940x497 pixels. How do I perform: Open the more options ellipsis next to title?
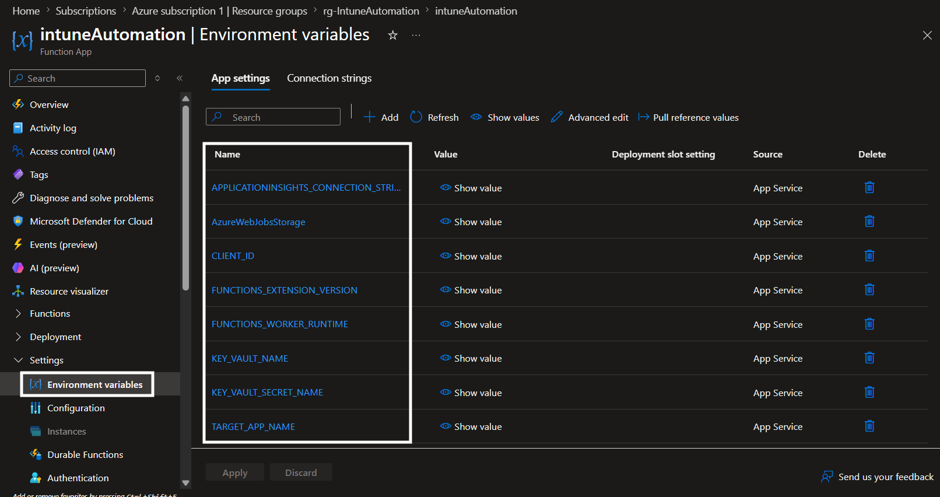click(x=416, y=35)
